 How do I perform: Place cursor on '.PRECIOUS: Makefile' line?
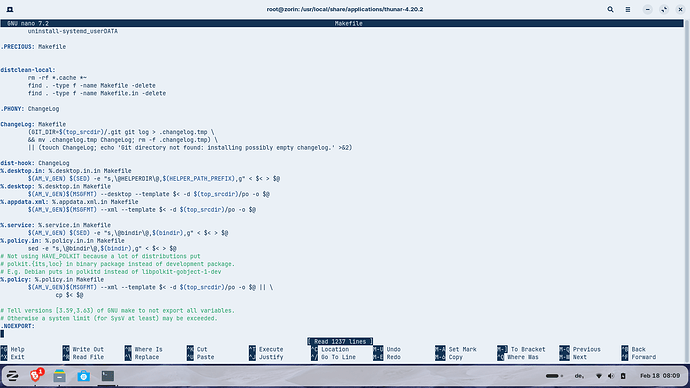(x=33, y=47)
